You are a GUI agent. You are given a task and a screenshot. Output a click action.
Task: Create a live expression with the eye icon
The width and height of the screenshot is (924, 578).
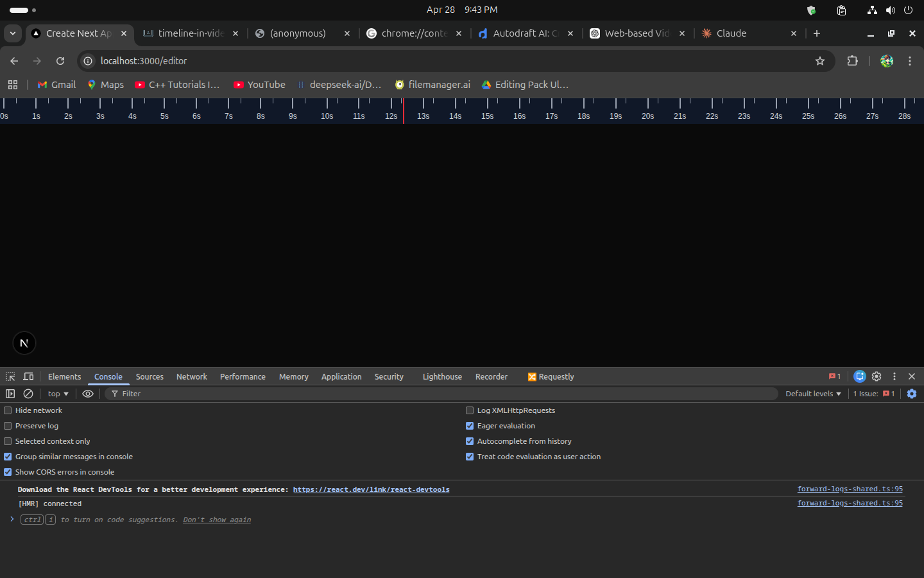click(x=88, y=394)
